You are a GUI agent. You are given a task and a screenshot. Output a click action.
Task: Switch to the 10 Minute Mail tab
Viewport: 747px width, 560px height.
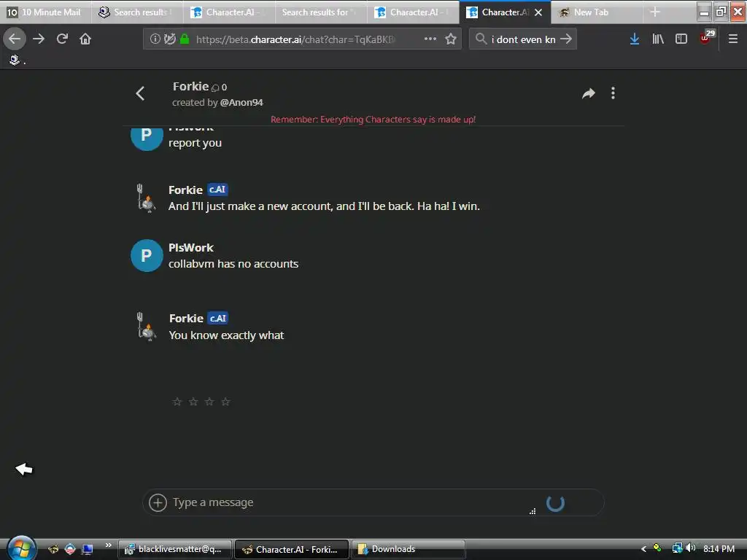click(45, 12)
